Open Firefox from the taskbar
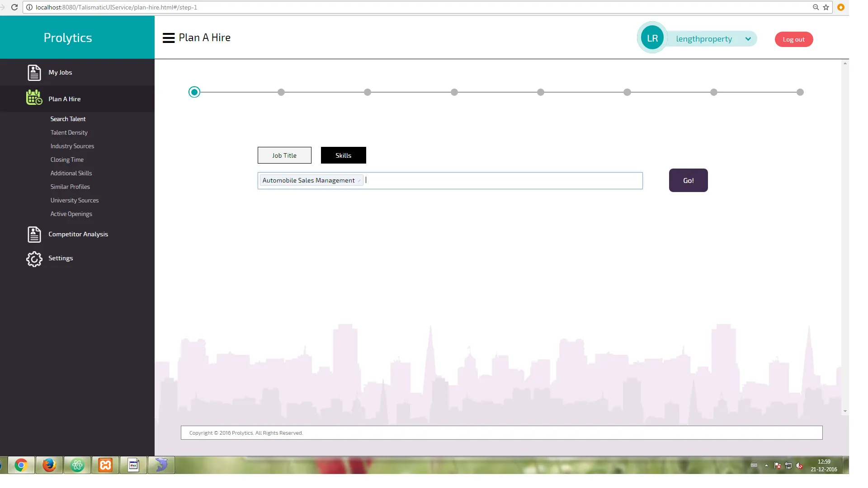Screen dimensions: 868x488 (49, 465)
